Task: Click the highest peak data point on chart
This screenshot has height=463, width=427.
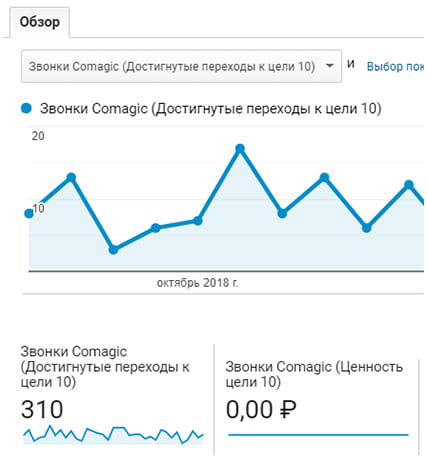Action: [240, 149]
